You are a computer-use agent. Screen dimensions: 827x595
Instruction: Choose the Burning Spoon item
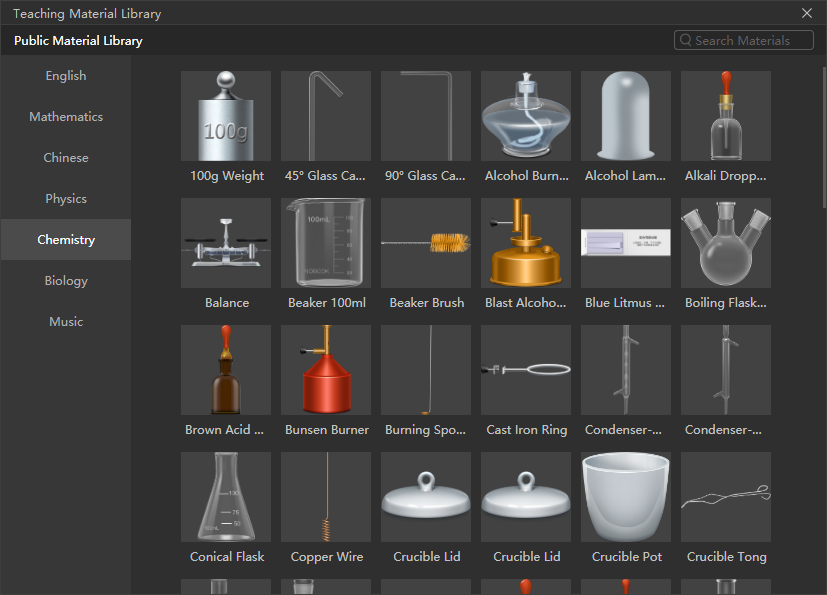pyautogui.click(x=426, y=370)
